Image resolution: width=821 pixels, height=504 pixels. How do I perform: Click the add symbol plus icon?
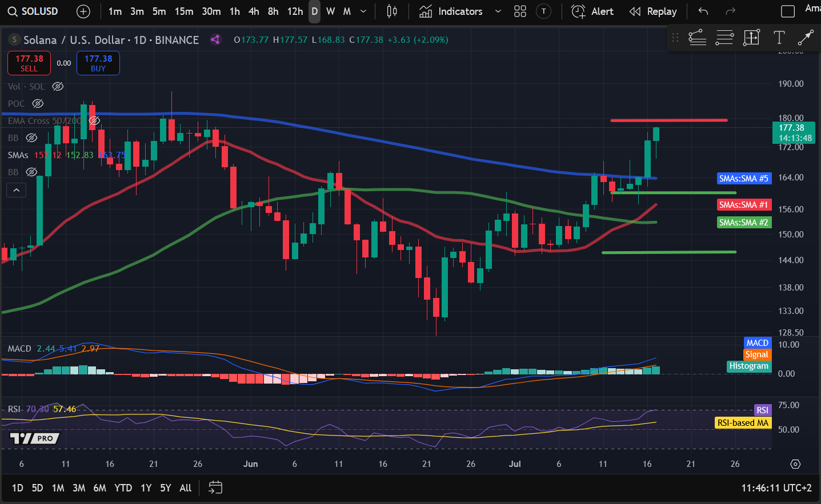pos(83,11)
